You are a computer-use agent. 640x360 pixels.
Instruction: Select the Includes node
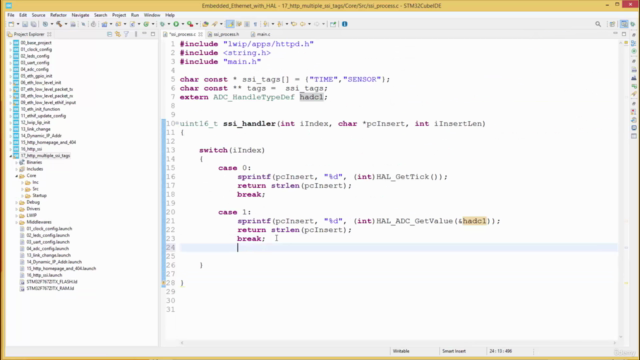35,169
